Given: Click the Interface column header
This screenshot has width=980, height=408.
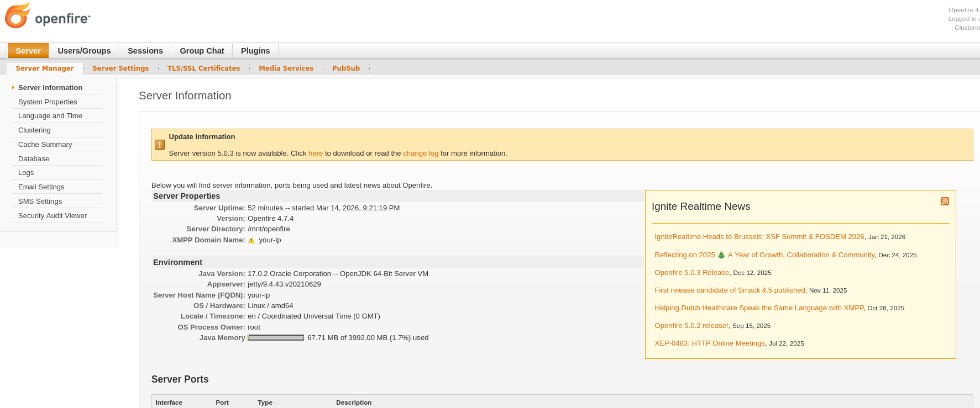Looking at the screenshot, I should tap(169, 402).
